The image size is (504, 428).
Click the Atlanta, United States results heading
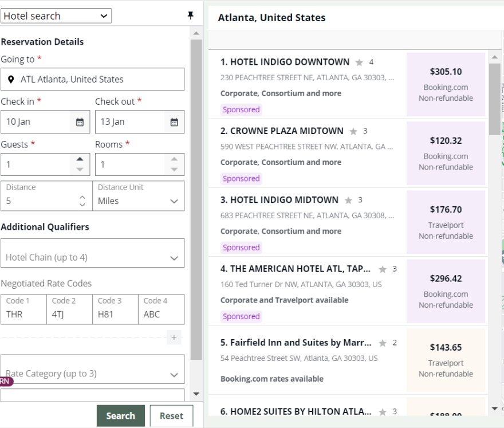271,18
